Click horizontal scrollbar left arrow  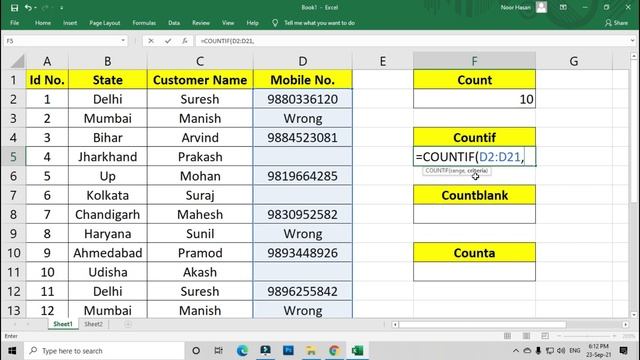(395, 324)
